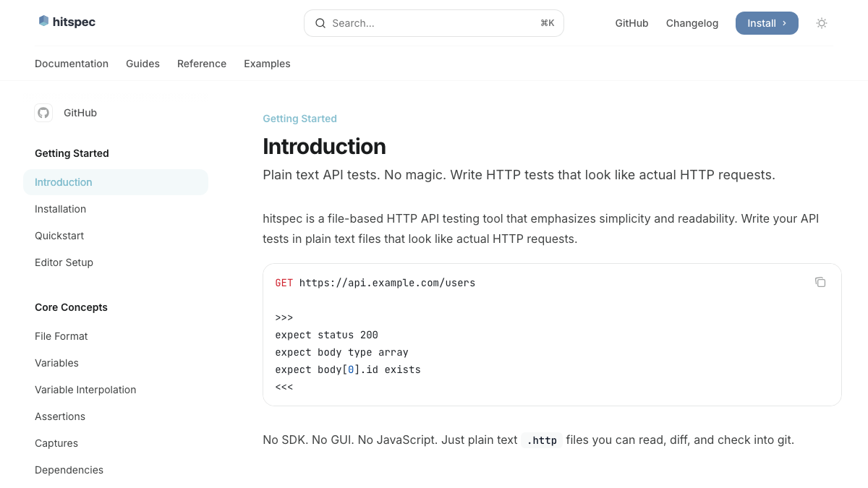Click the Install button
Viewport: 868px width, 488px height.
[x=766, y=23]
